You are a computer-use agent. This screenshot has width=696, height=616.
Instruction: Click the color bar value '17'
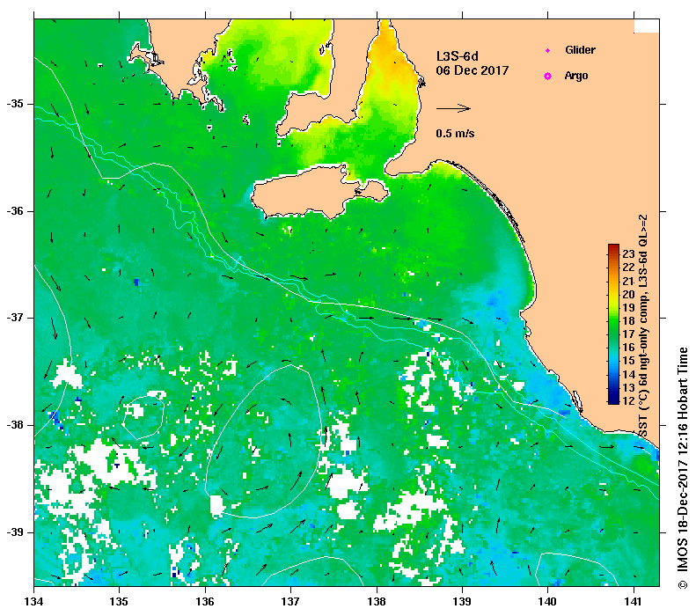click(628, 334)
